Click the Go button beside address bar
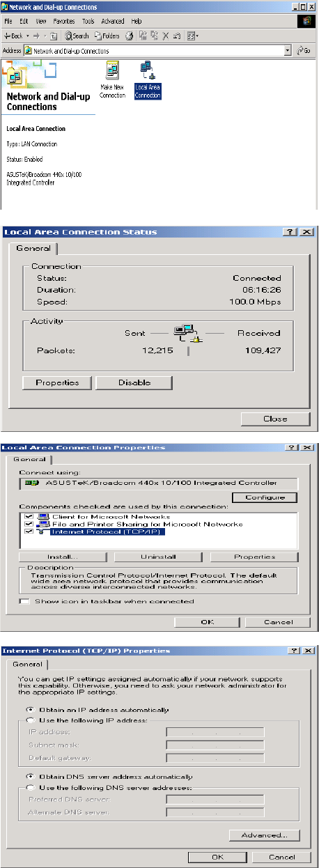 [303, 51]
